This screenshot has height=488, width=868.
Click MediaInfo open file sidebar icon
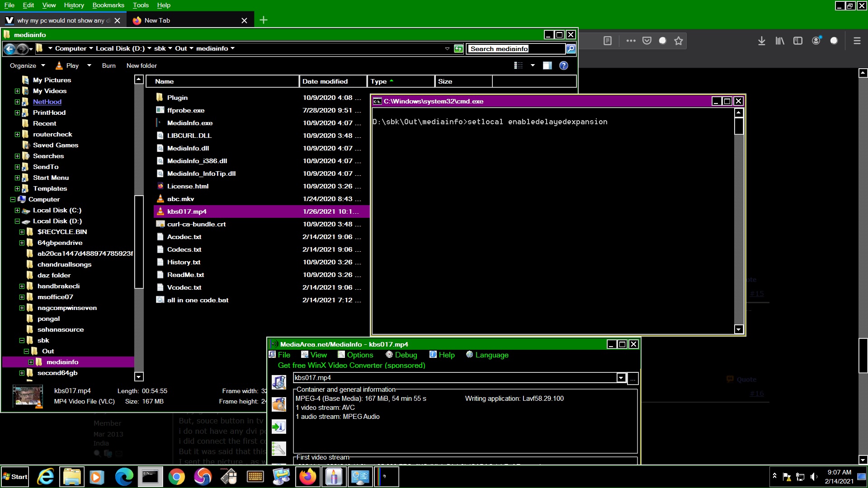coord(279,382)
